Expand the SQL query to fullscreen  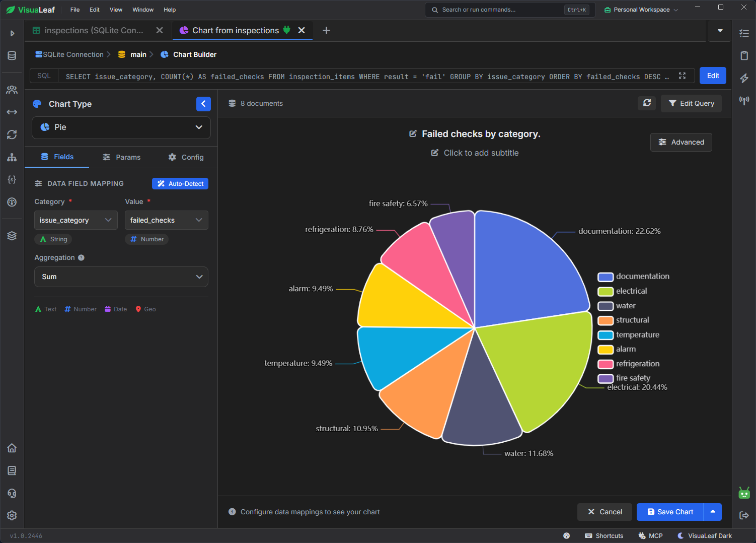pyautogui.click(x=683, y=76)
